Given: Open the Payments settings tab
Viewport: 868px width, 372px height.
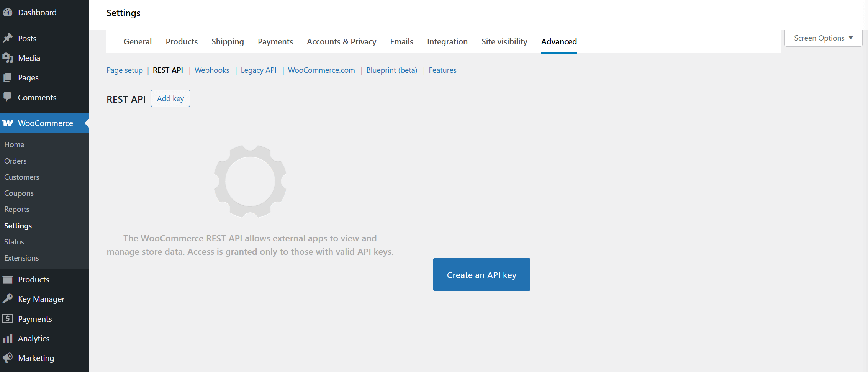Looking at the screenshot, I should pyautogui.click(x=275, y=41).
